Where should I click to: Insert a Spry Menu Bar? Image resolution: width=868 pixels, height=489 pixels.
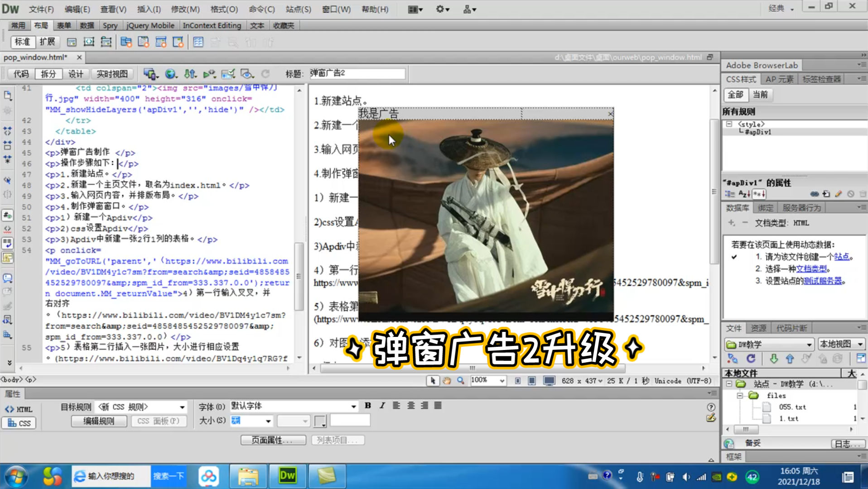[x=126, y=42]
